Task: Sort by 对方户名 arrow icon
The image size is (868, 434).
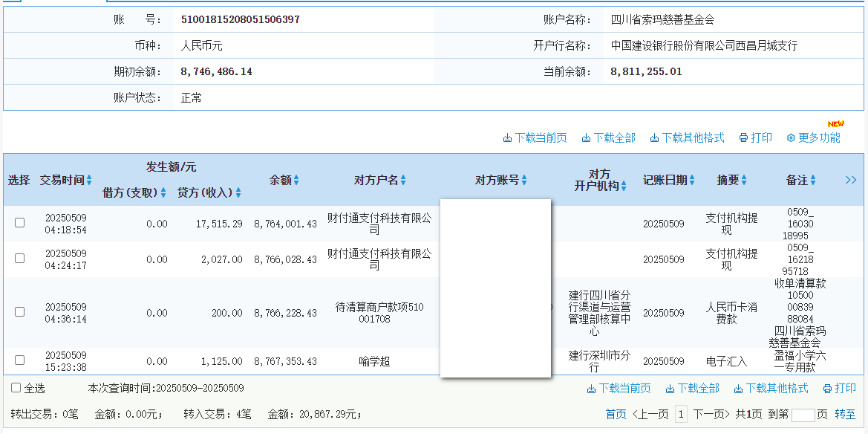Action: click(403, 180)
